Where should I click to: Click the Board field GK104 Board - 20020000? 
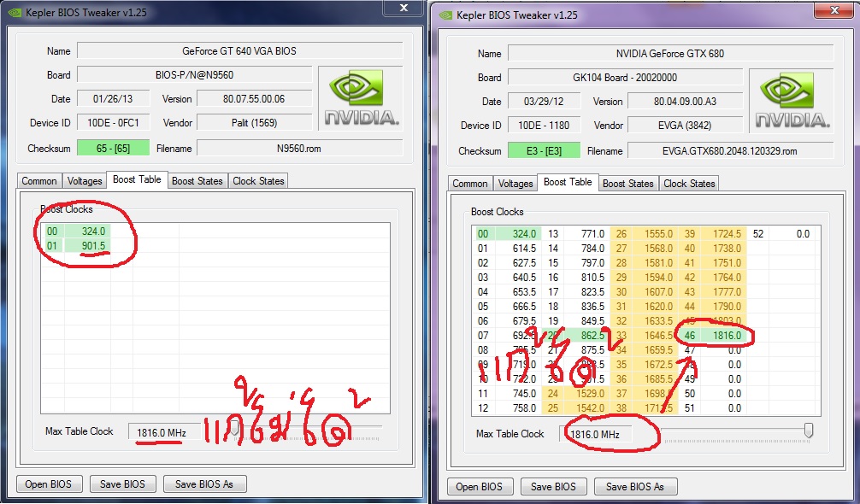coord(625,77)
